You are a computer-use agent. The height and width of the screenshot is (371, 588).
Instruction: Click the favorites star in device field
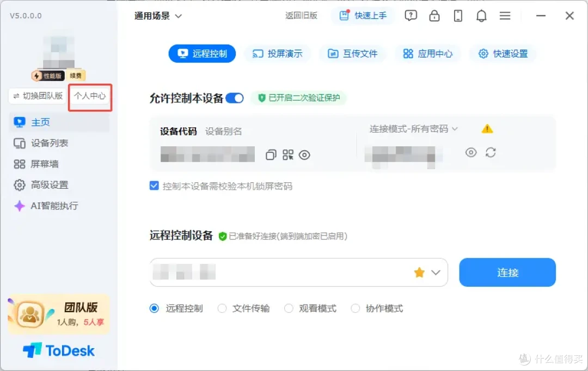coord(419,273)
